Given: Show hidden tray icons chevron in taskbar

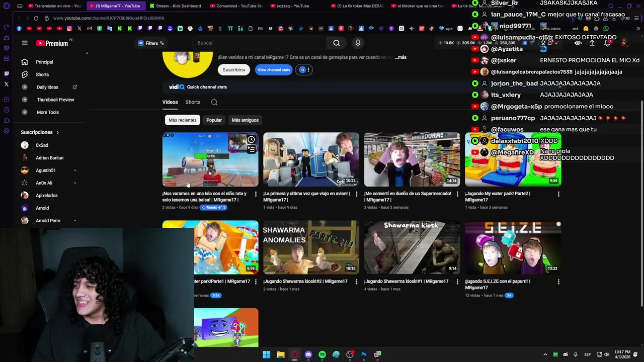Looking at the screenshot, I should click(545, 354).
